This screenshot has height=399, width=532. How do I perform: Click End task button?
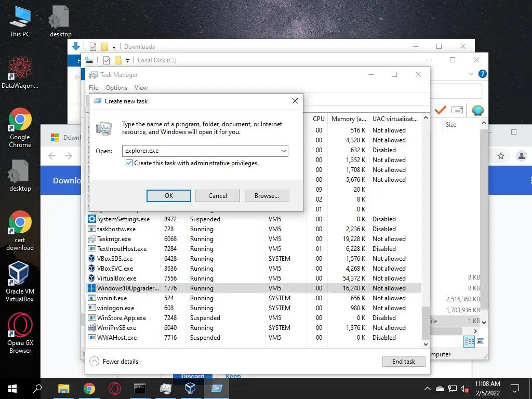[x=403, y=362]
